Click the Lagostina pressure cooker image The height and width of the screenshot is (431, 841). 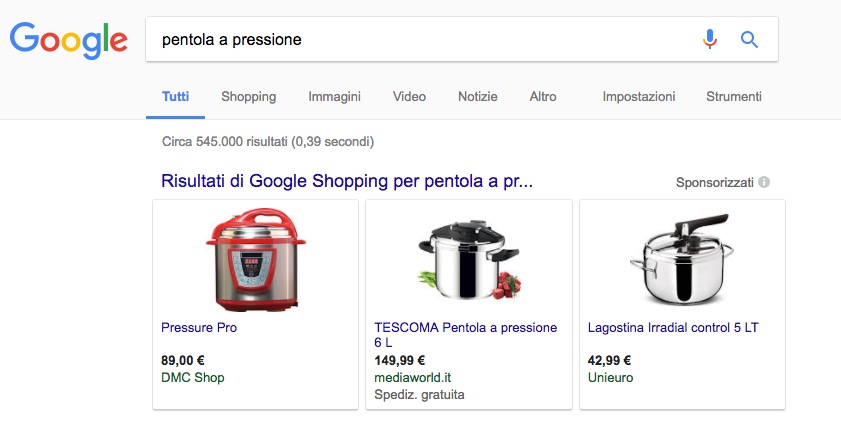[682, 258]
